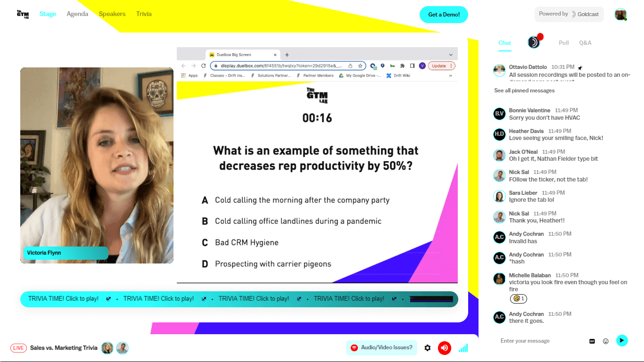
Task: Select answer C Bad CRM Hygiene
Action: click(x=240, y=243)
